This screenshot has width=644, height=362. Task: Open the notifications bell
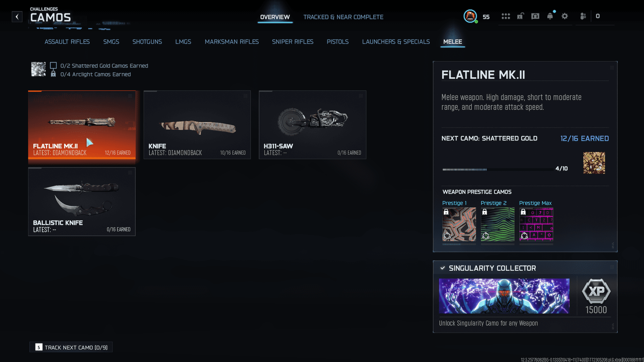pyautogui.click(x=550, y=16)
